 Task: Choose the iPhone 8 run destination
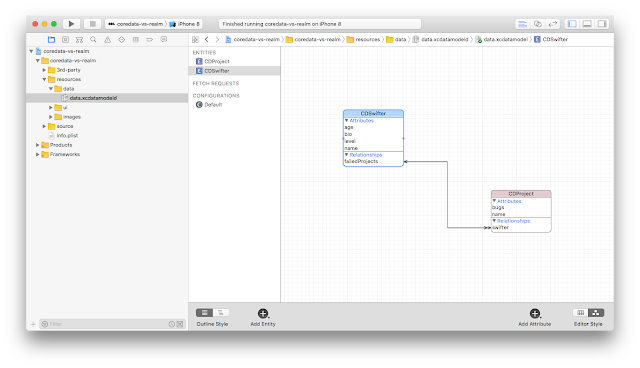pyautogui.click(x=184, y=24)
